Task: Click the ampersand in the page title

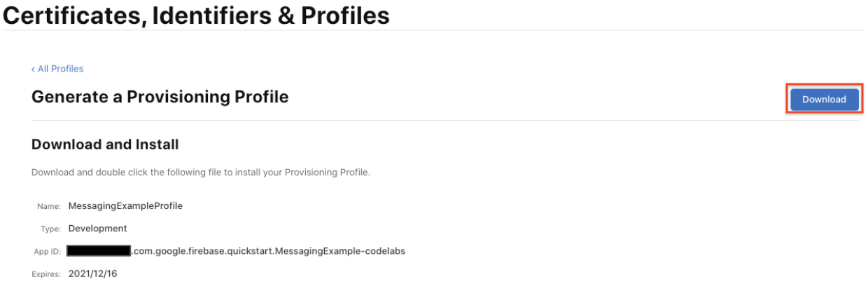Action: [285, 15]
